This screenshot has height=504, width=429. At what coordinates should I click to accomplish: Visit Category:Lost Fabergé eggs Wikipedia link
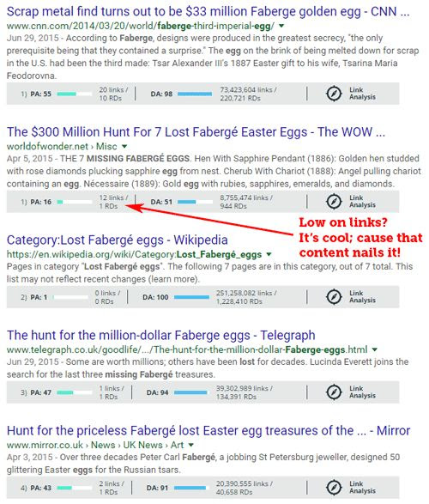click(118, 240)
